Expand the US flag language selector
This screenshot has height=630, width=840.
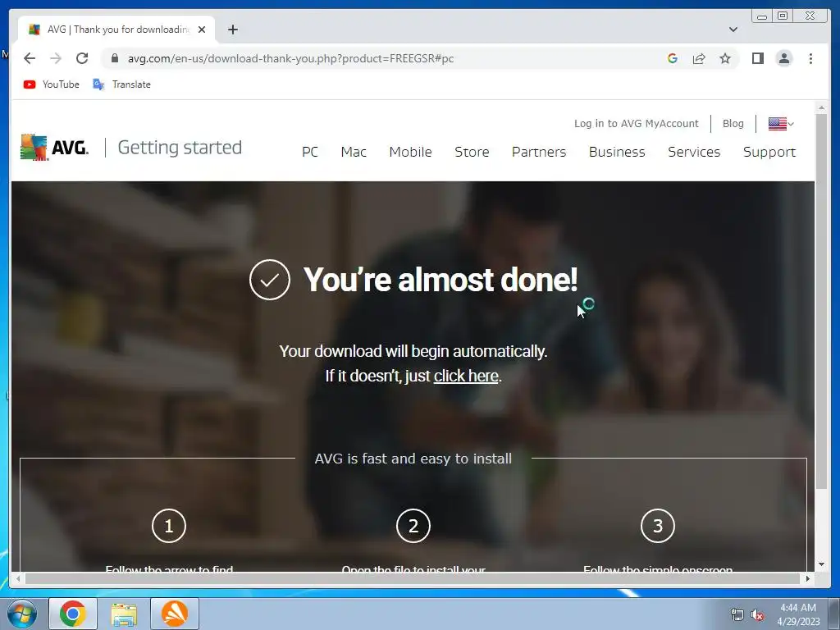point(781,124)
